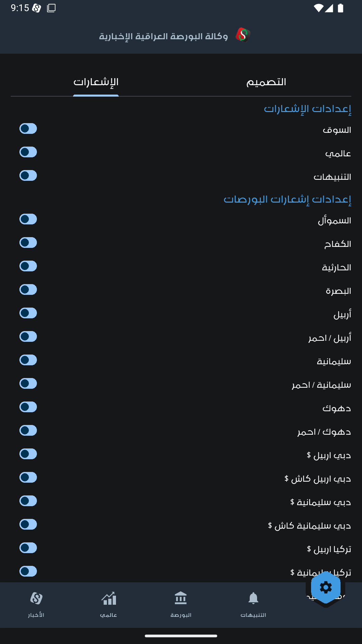Select the الإشعارات tab
This screenshot has height=644, width=362.
coord(96,82)
